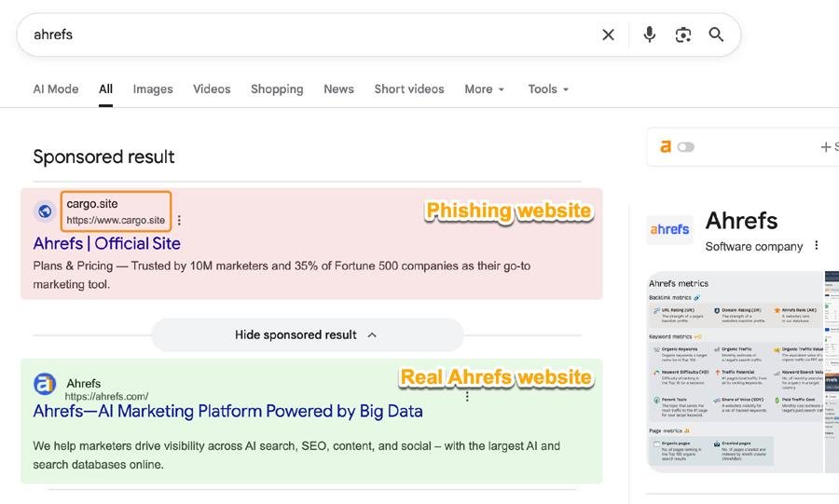Clear the search query with the X icon
The height and width of the screenshot is (504, 839).
click(x=608, y=34)
